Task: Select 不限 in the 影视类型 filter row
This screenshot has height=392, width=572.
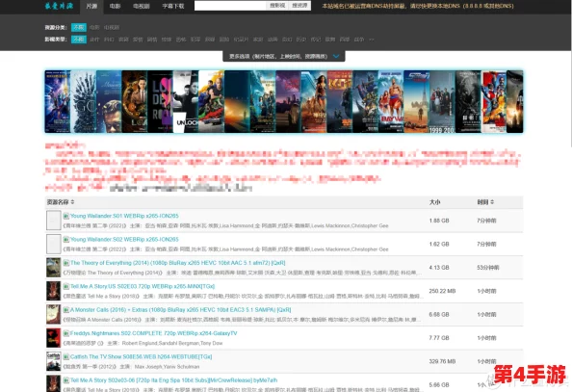Action: coord(78,39)
